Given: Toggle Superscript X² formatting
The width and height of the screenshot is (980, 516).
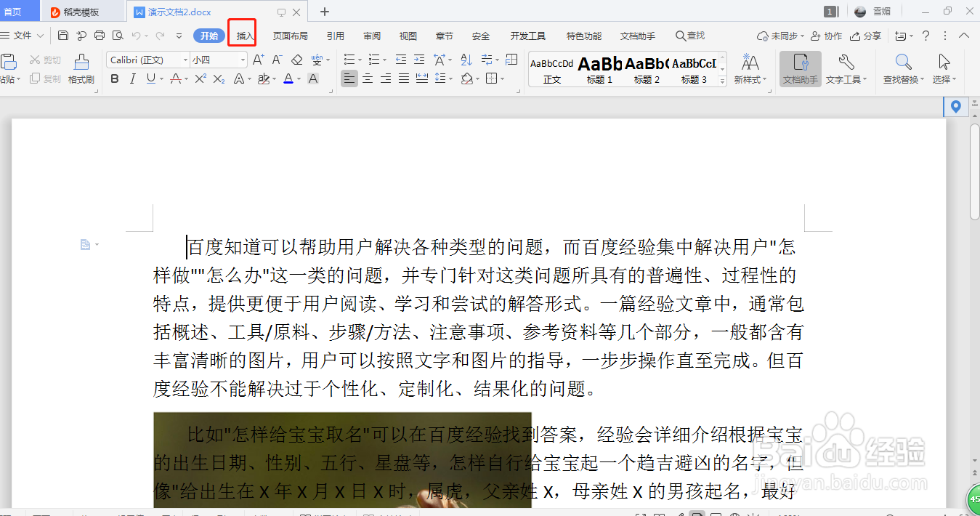Looking at the screenshot, I should 201,78.
